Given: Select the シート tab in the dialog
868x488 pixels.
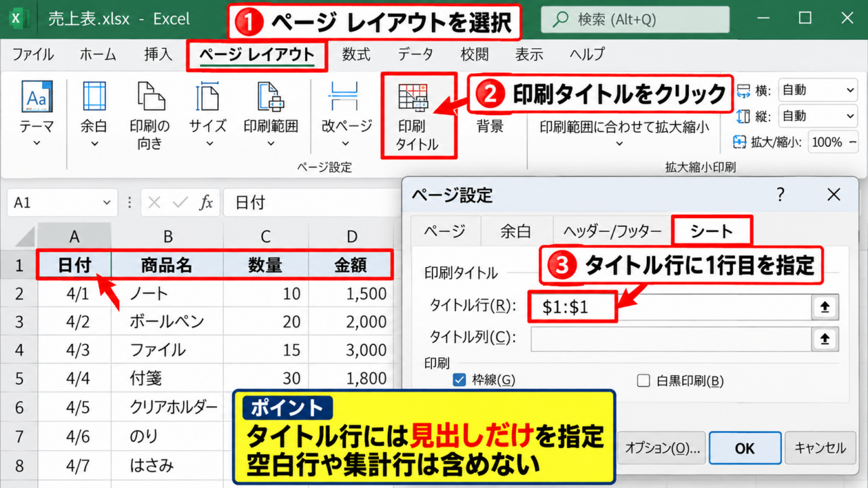Looking at the screenshot, I should coord(711,231).
